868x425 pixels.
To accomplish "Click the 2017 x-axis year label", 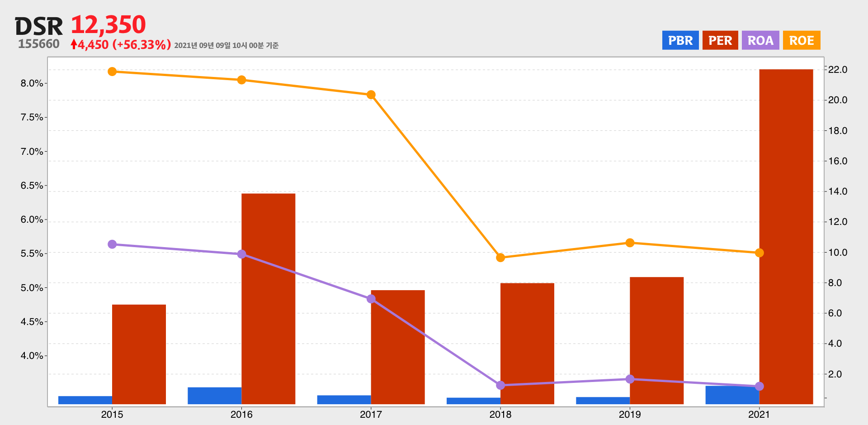I will [x=371, y=414].
